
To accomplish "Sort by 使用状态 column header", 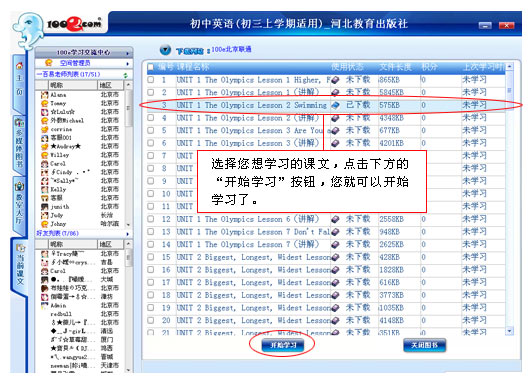I will click(x=347, y=67).
